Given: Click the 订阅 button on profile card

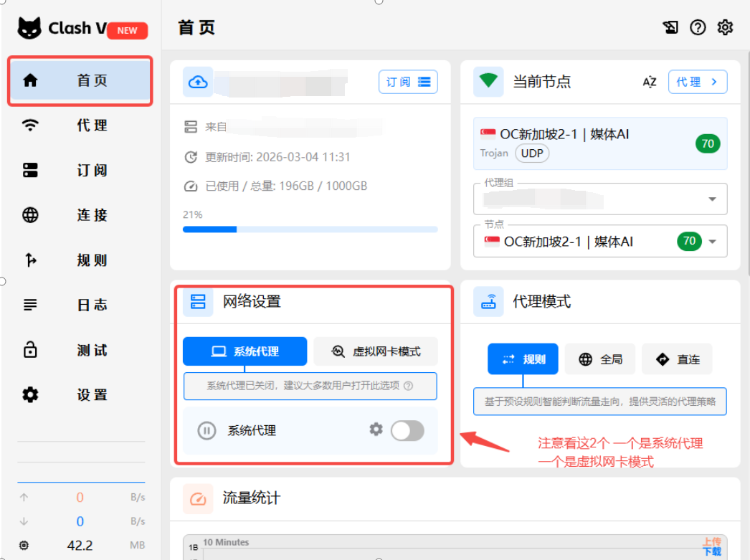Looking at the screenshot, I should coord(408,82).
